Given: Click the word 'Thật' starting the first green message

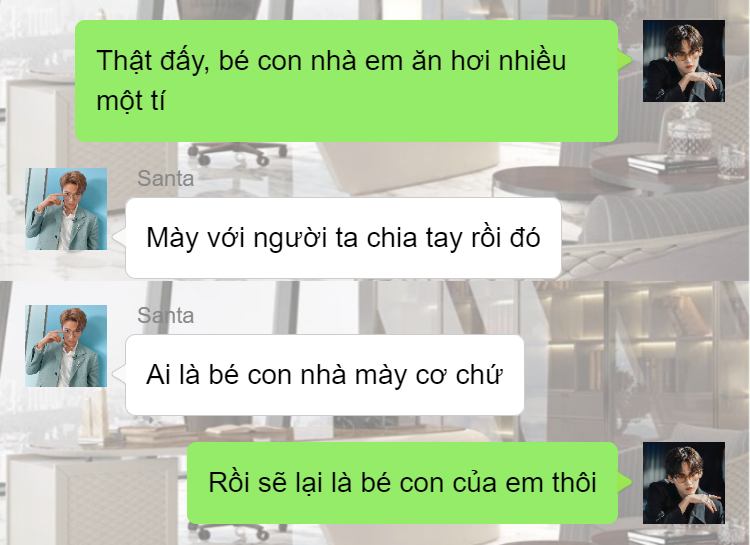Looking at the screenshot, I should pyautogui.click(x=123, y=61).
